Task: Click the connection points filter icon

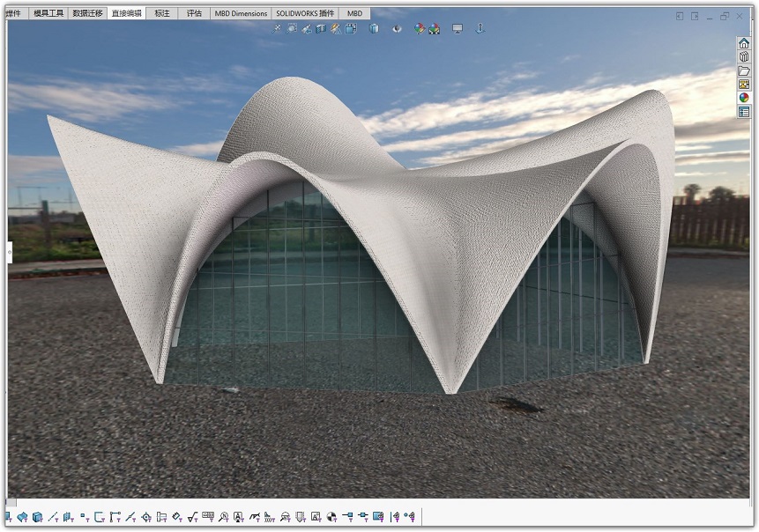Action: click(x=347, y=518)
